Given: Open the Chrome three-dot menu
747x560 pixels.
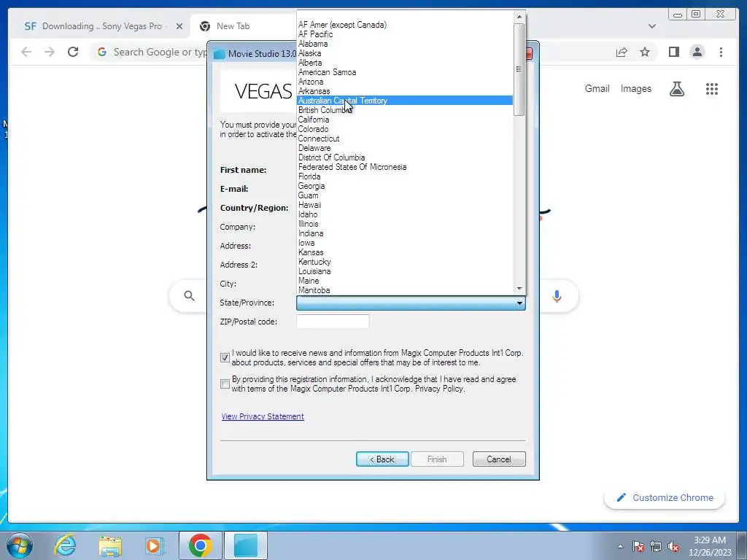Looking at the screenshot, I should pos(721,52).
